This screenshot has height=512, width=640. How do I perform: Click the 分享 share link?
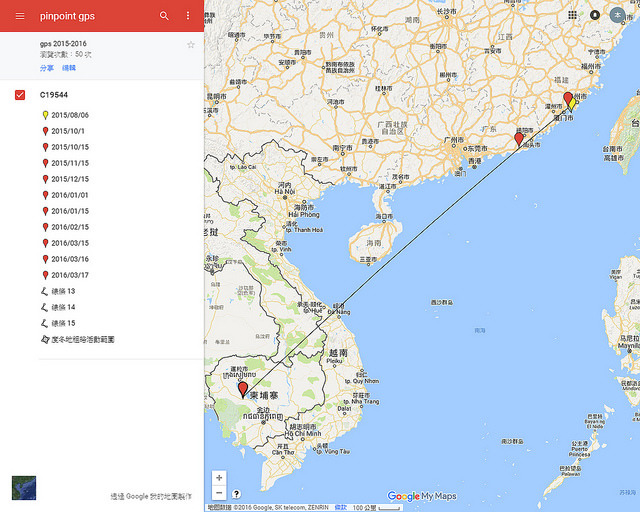47,67
